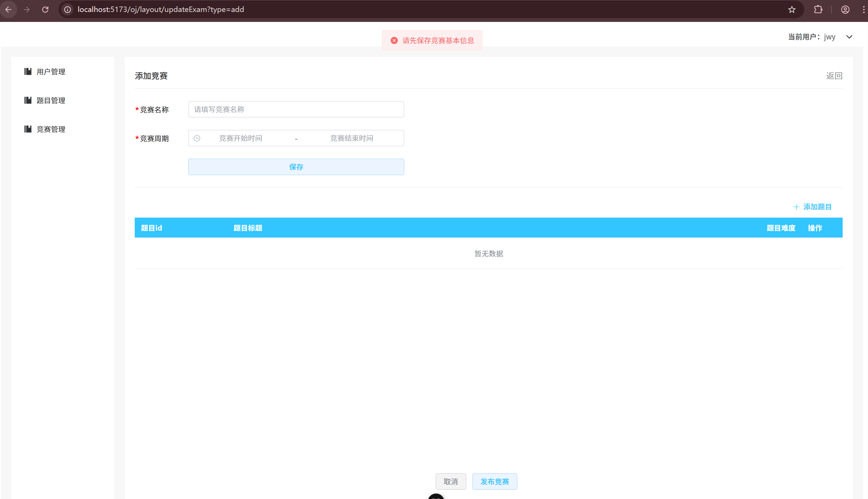
Task: Open the 竞赛管理 menu item
Action: [x=51, y=129]
